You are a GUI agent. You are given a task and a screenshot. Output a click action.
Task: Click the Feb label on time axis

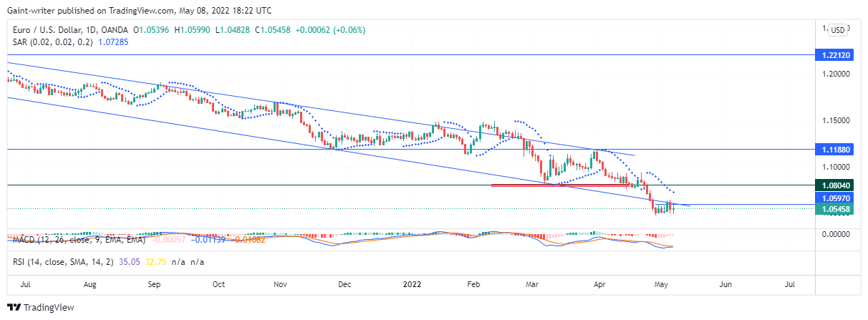pyautogui.click(x=473, y=284)
